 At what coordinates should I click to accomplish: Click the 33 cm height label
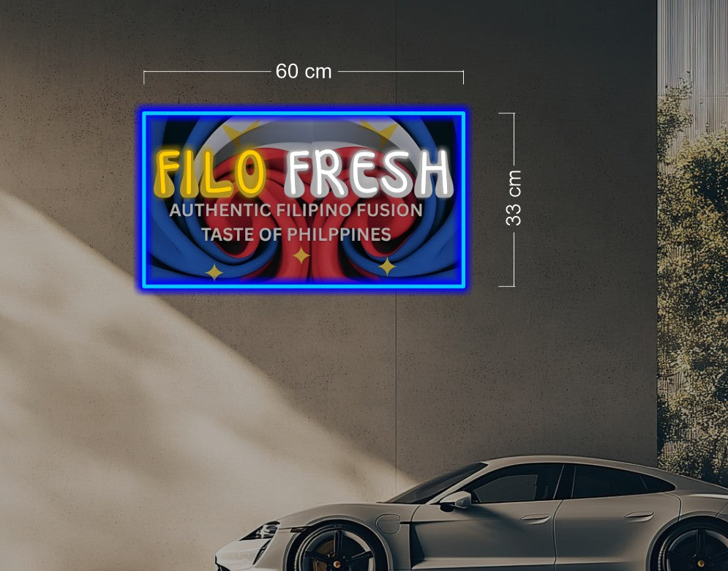[514, 198]
